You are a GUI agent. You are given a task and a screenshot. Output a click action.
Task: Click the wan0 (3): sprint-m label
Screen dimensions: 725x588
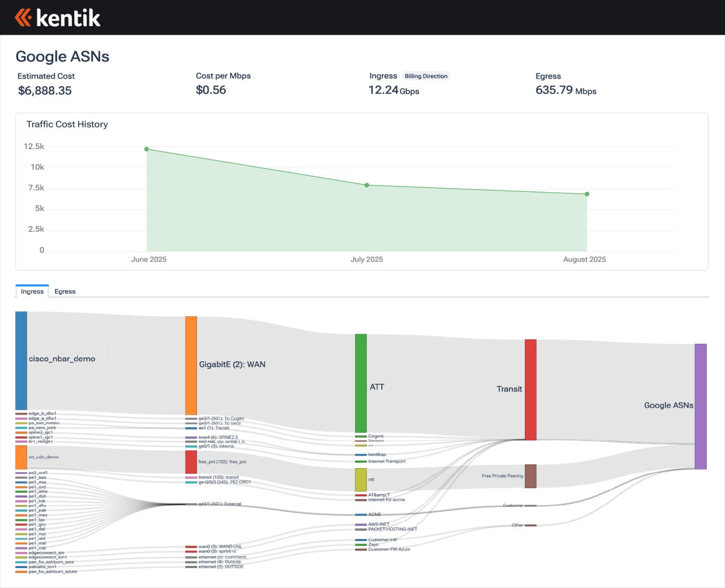217,551
